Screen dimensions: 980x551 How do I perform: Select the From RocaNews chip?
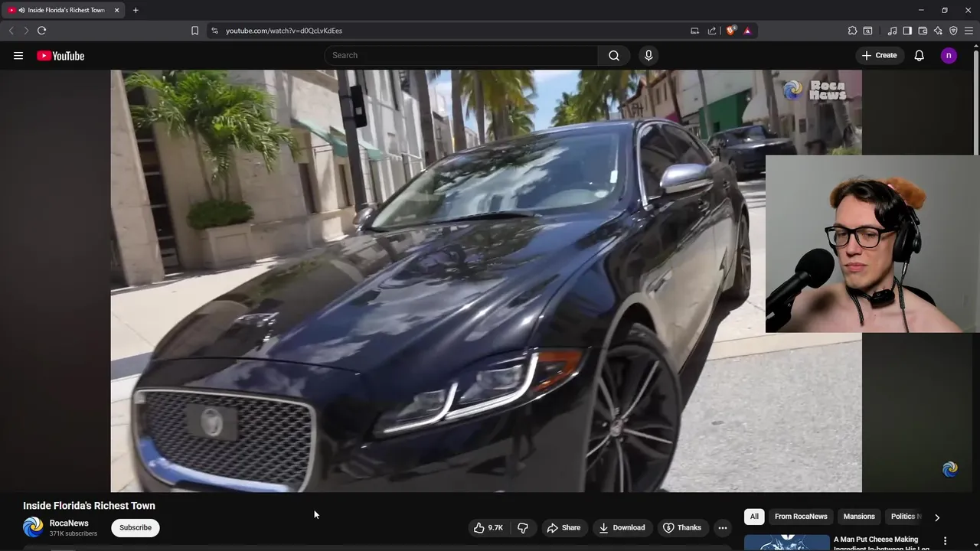(801, 517)
